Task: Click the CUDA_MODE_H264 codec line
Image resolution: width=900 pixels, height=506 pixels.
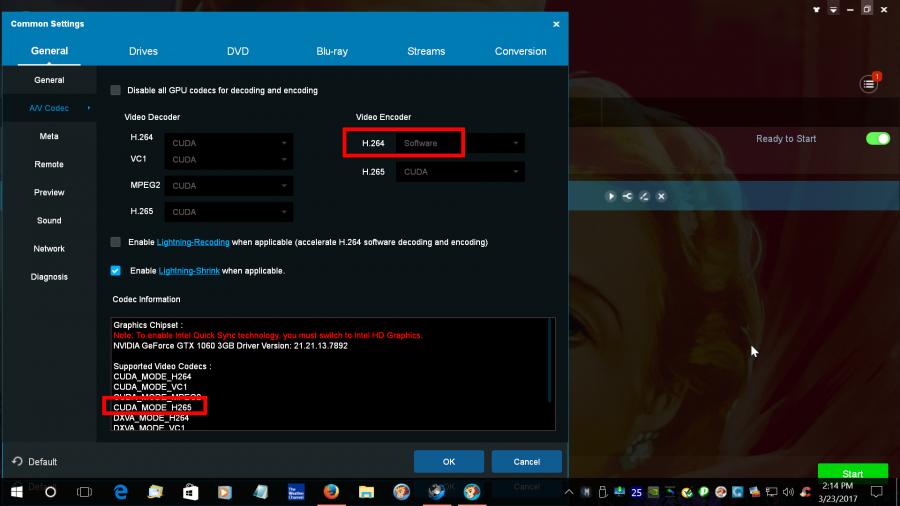Action: click(x=152, y=376)
